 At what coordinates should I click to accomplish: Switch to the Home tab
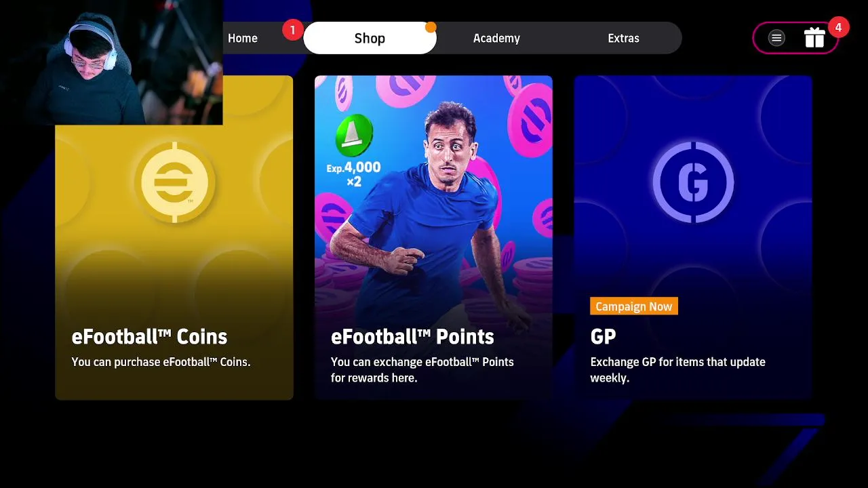243,39
